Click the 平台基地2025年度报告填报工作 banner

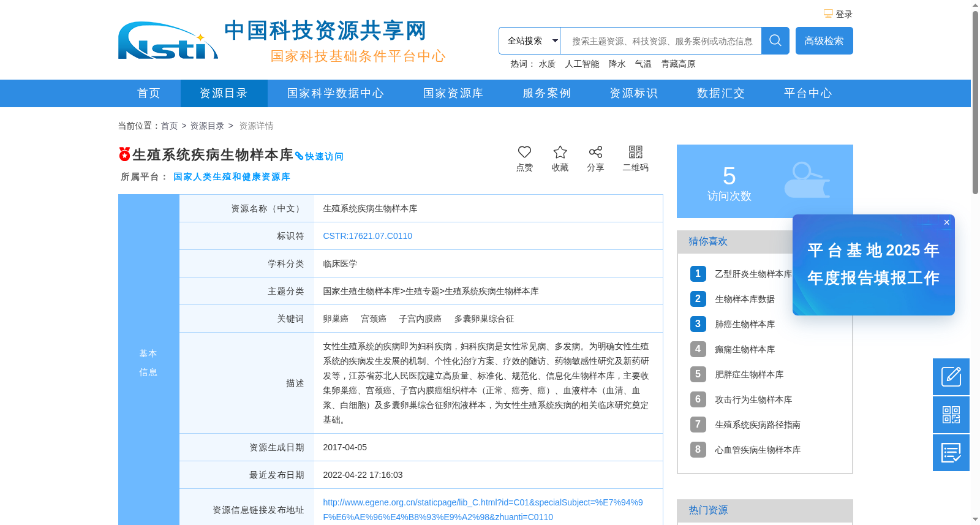[873, 265]
